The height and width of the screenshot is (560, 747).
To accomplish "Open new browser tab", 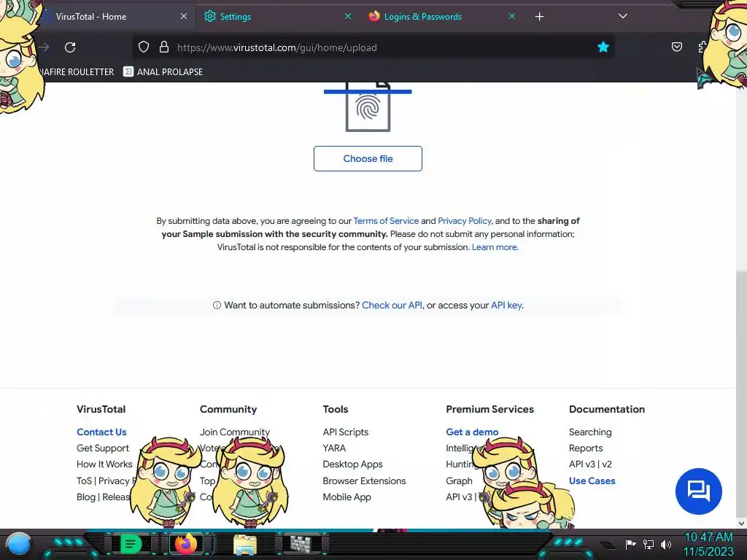I will pos(539,17).
